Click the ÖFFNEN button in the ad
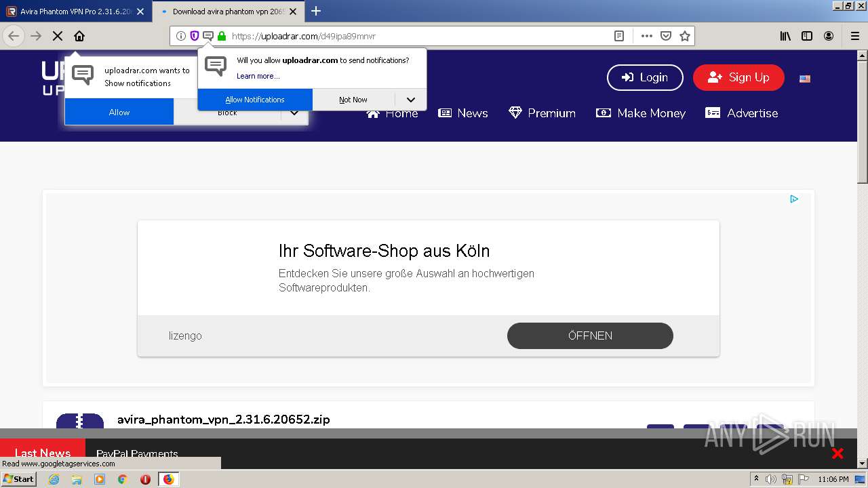Viewport: 868px width, 488px height. tap(590, 335)
